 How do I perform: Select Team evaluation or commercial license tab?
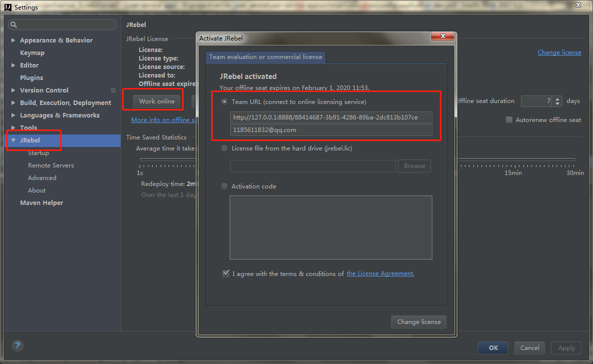[266, 57]
